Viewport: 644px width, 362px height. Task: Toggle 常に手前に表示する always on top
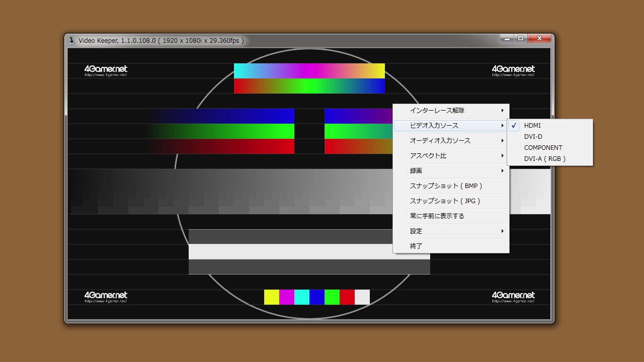click(x=437, y=216)
